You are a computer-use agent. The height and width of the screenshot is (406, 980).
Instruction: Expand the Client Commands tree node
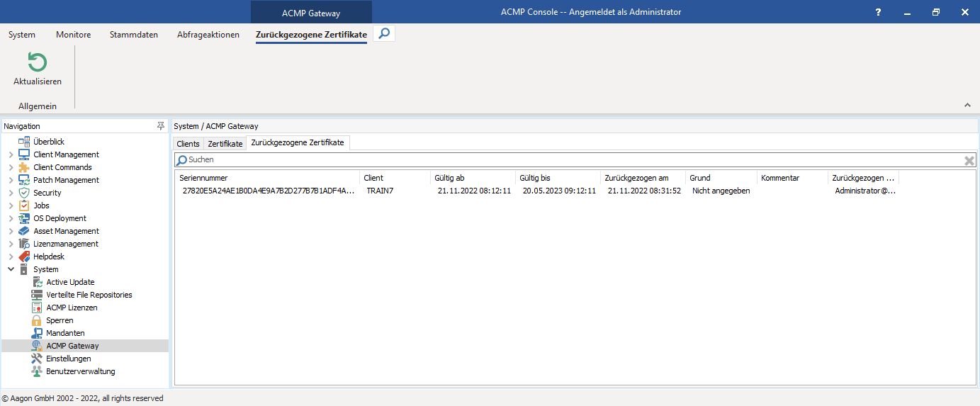11,167
